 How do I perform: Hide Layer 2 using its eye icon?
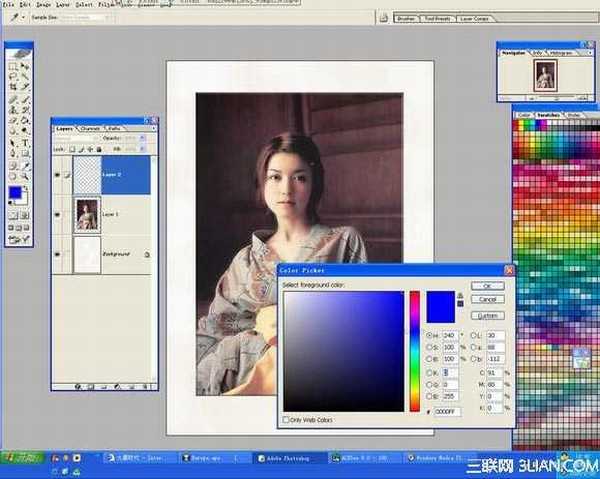(57, 174)
